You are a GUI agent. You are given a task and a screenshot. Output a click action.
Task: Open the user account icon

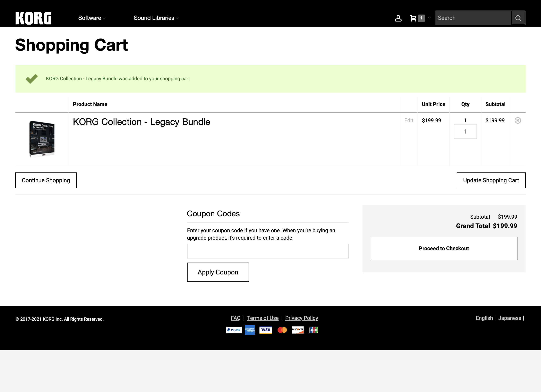[398, 18]
